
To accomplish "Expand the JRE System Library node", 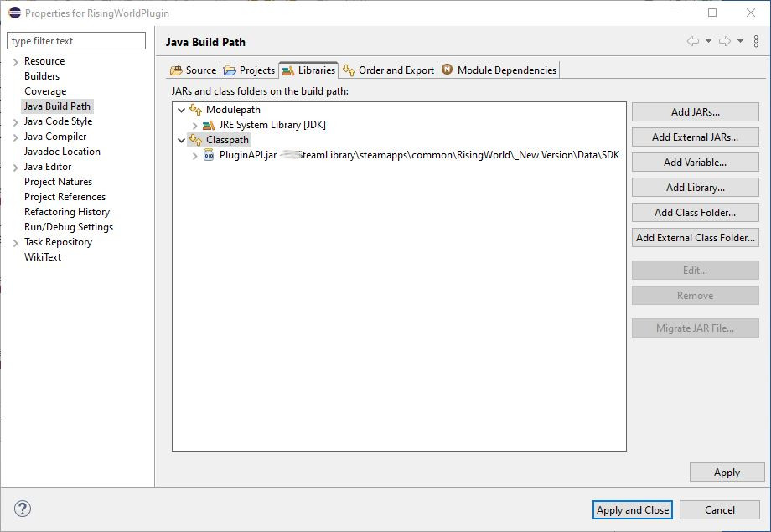I will pos(194,126).
